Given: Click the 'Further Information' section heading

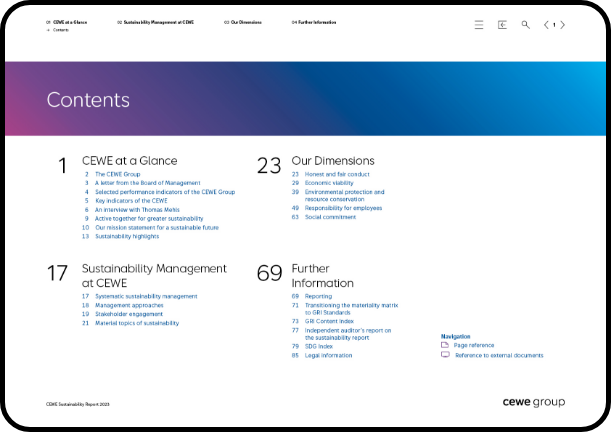Looking at the screenshot, I should coord(323,275).
